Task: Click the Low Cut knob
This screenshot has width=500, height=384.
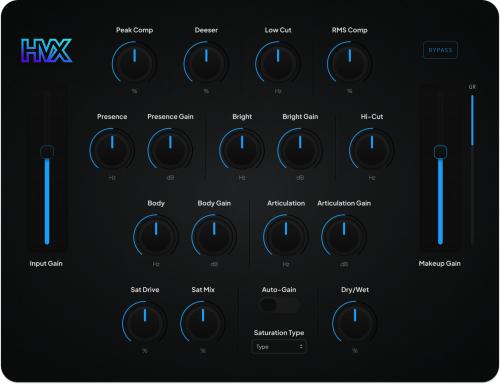Action: pyautogui.click(x=278, y=62)
